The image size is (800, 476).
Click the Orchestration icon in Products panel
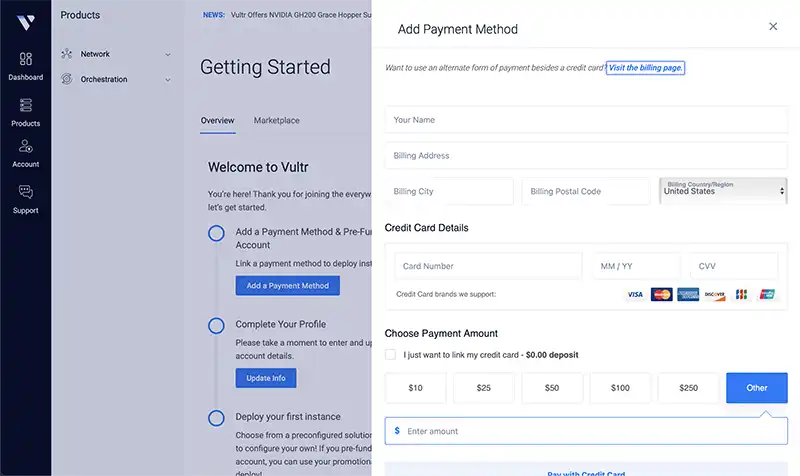coord(66,79)
